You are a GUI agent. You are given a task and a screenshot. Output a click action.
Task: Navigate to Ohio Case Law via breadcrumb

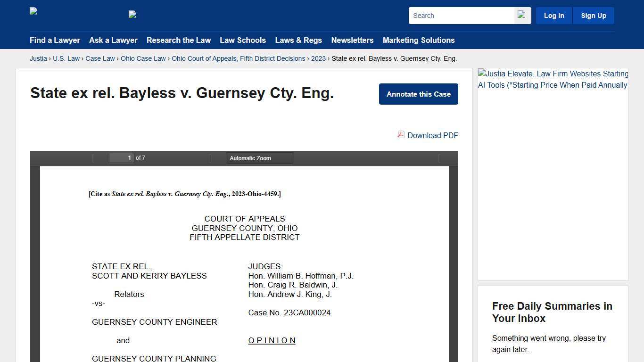[x=143, y=58]
